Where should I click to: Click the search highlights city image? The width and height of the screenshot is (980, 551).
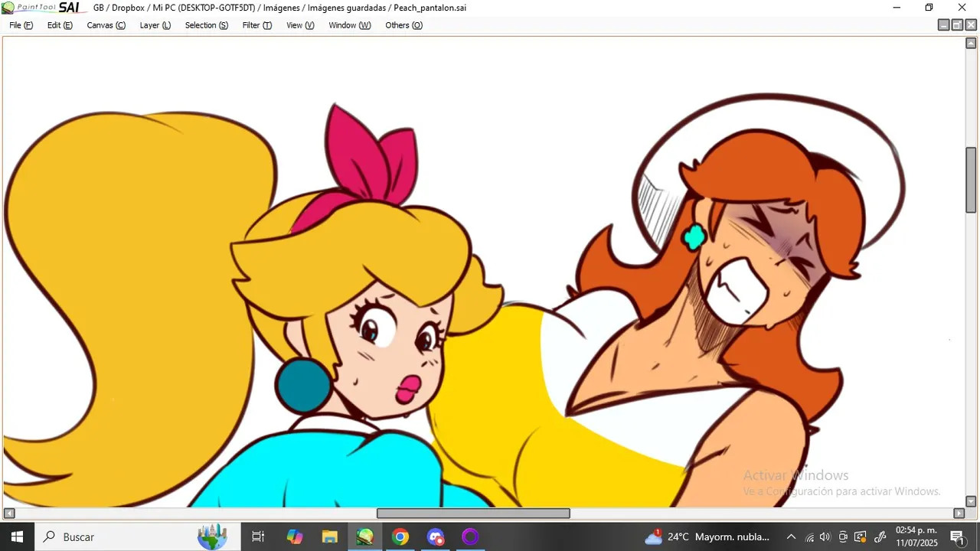coord(212,536)
